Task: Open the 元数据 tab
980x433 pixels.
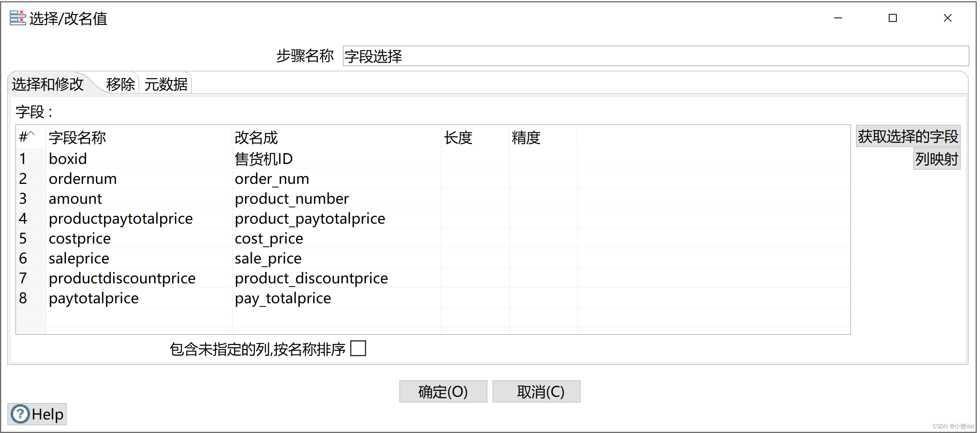Action: point(166,84)
